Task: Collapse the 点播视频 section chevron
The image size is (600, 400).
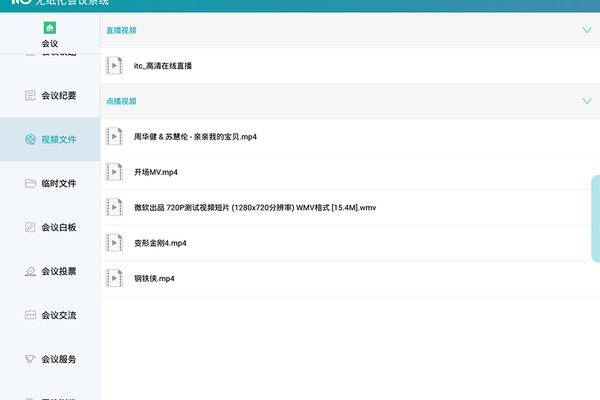Action: click(x=587, y=101)
